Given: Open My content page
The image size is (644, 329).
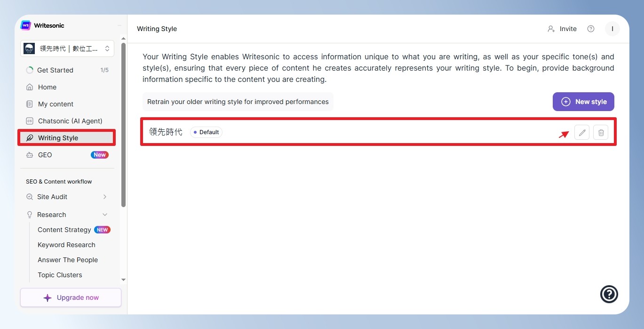Looking at the screenshot, I should pos(67,104).
